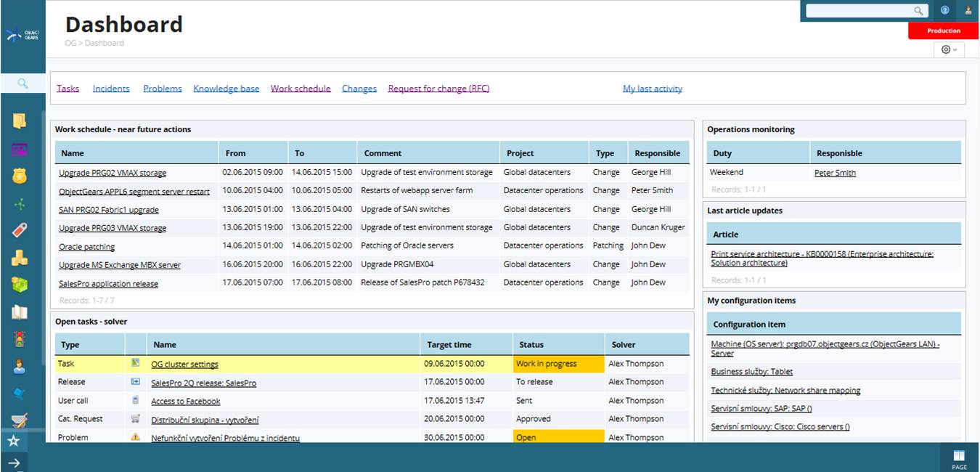This screenshot has width=980, height=472.
Task: Open Incidents from the navigation links
Action: (111, 89)
